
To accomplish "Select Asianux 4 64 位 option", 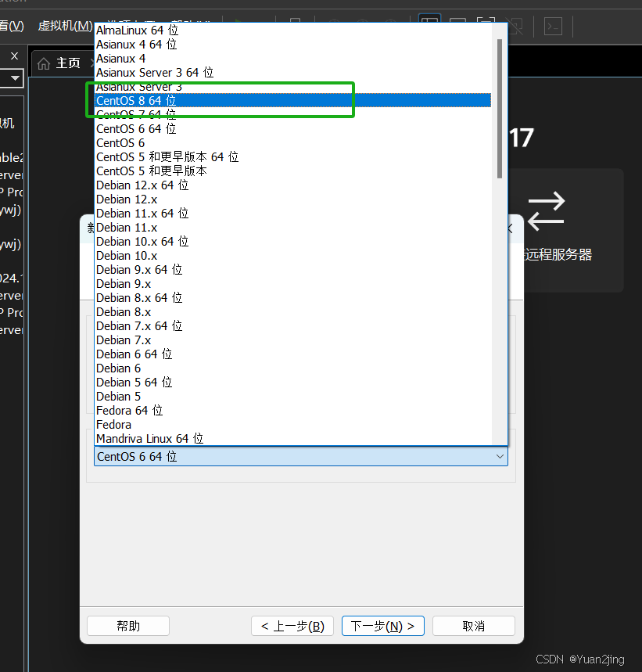I will pos(293,45).
